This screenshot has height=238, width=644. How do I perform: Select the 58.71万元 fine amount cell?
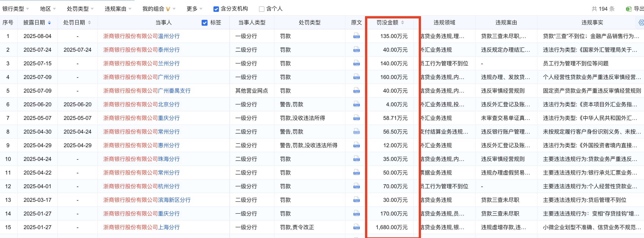tap(395, 118)
